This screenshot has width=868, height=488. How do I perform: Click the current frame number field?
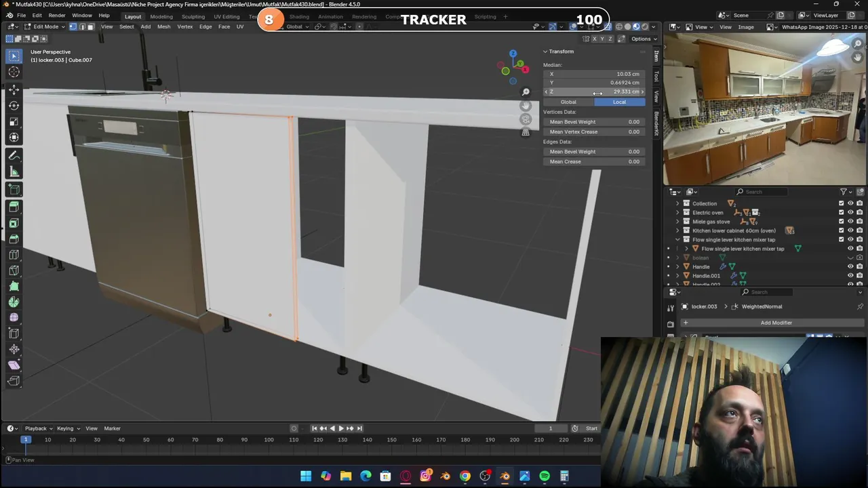pos(551,428)
